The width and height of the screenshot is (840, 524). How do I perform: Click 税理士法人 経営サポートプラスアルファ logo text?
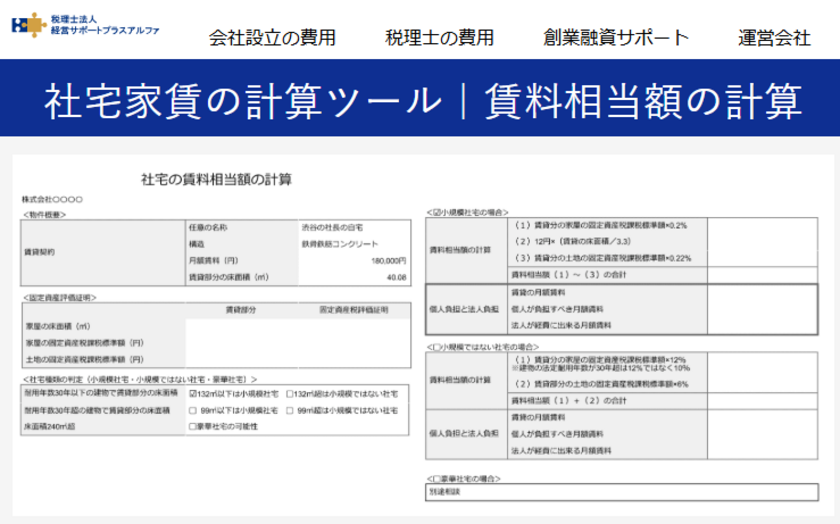pos(105,25)
